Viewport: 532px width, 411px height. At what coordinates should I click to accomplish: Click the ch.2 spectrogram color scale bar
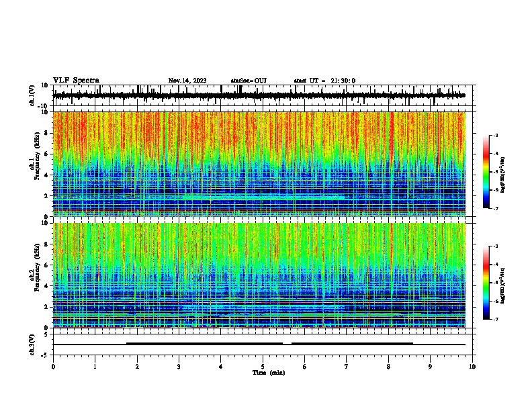pos(486,283)
